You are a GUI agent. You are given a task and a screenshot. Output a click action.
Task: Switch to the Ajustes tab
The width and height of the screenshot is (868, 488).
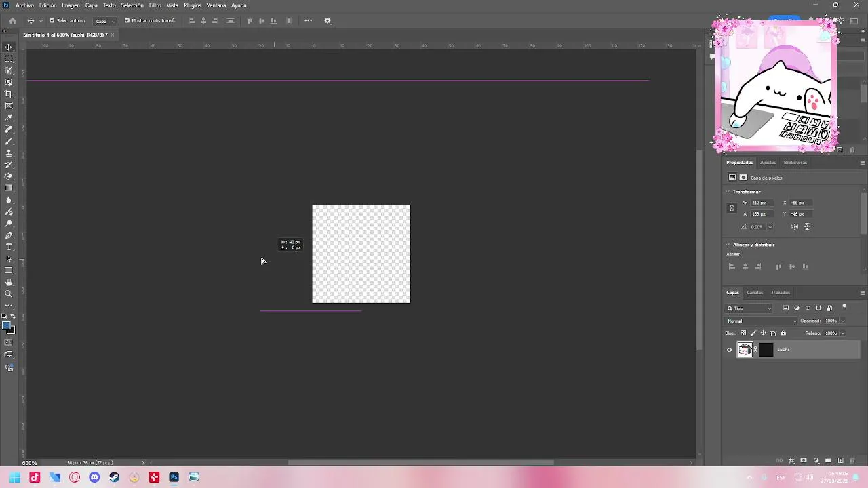[x=768, y=163]
